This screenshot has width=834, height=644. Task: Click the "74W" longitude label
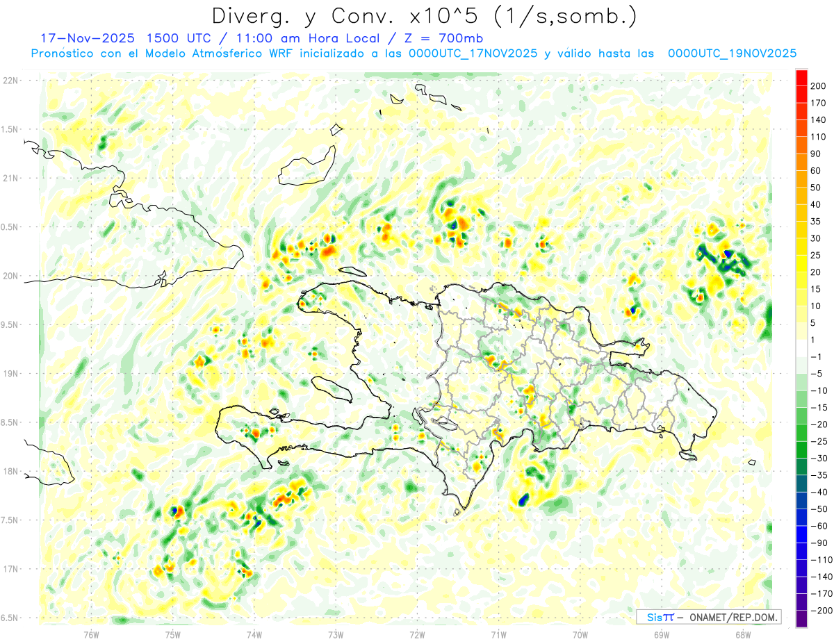pyautogui.click(x=254, y=634)
